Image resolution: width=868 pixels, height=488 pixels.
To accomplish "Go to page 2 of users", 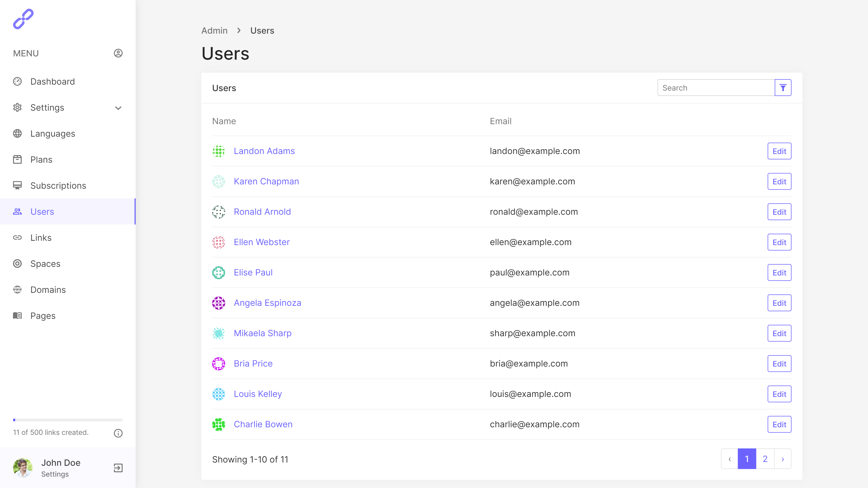I will click(x=765, y=459).
